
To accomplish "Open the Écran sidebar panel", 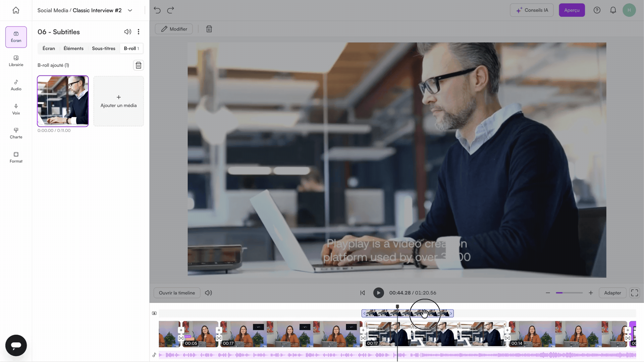I will (16, 37).
